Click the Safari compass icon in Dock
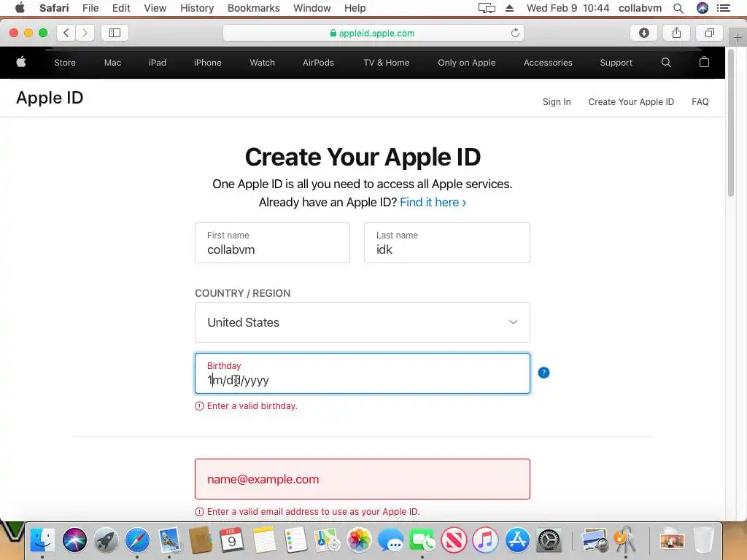 click(x=137, y=540)
